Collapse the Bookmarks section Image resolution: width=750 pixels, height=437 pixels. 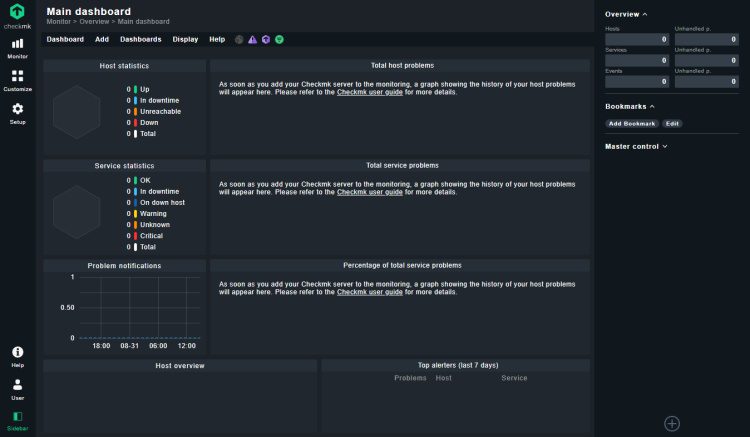[x=630, y=106]
